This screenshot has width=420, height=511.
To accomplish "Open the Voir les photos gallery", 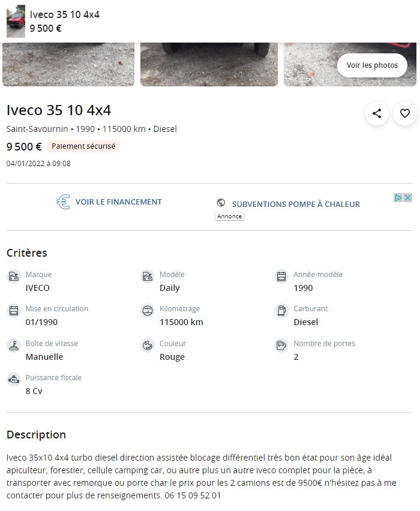I will coord(372,65).
